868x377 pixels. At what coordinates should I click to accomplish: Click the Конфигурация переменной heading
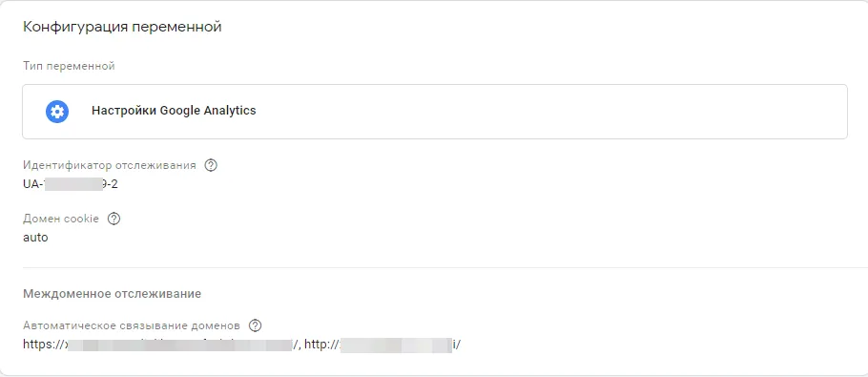tap(122, 27)
